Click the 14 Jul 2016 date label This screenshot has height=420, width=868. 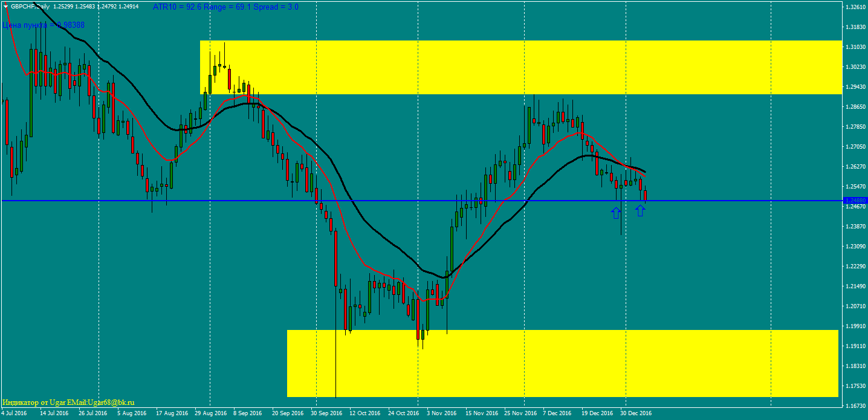tap(54, 413)
